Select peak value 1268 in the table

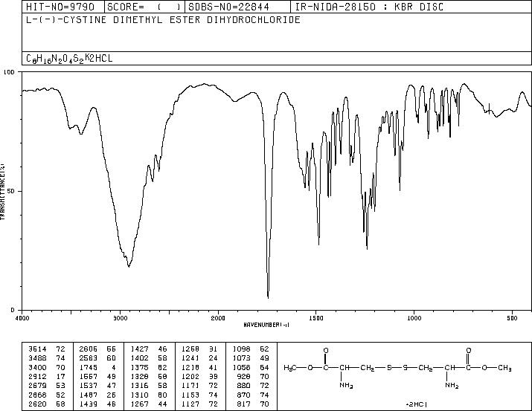[190, 349]
